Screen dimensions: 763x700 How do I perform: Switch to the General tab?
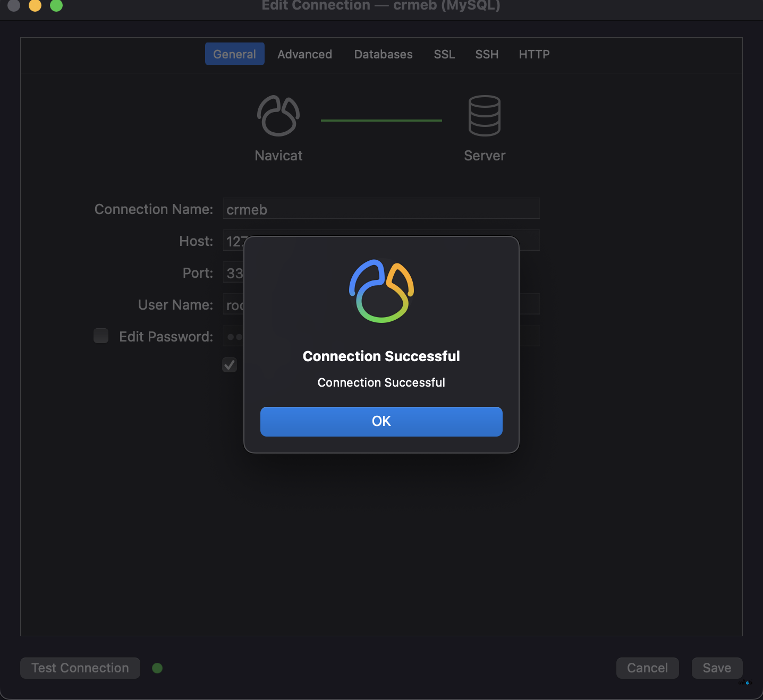[234, 54]
